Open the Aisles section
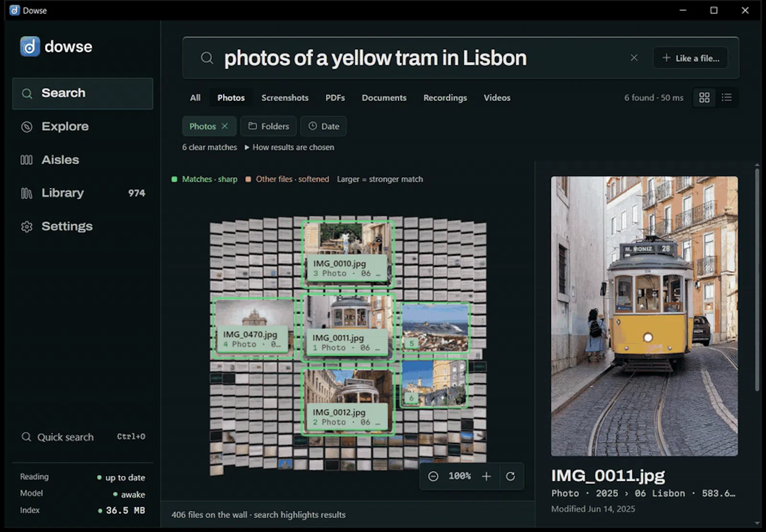The height and width of the screenshot is (532, 766). coord(82,160)
